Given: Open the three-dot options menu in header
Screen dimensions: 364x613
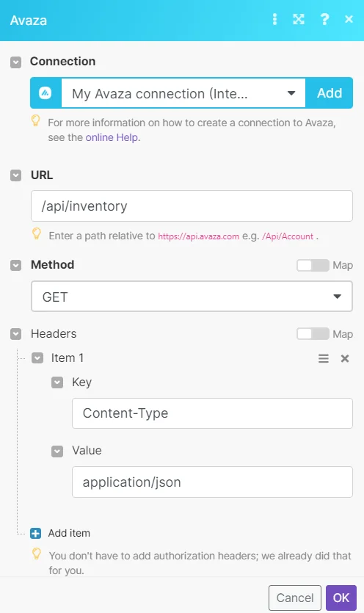Looking at the screenshot, I should (275, 19).
